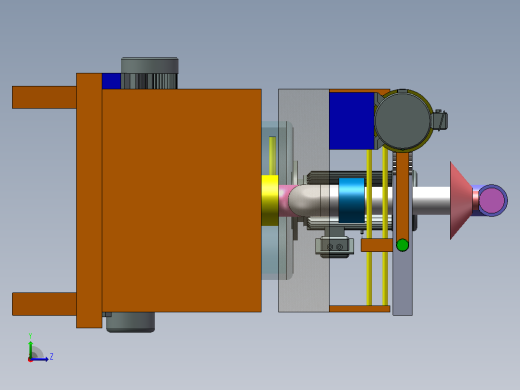Select the yellow collar at the box outlet
Screen dimensions: 520x390
pyautogui.click(x=270, y=200)
